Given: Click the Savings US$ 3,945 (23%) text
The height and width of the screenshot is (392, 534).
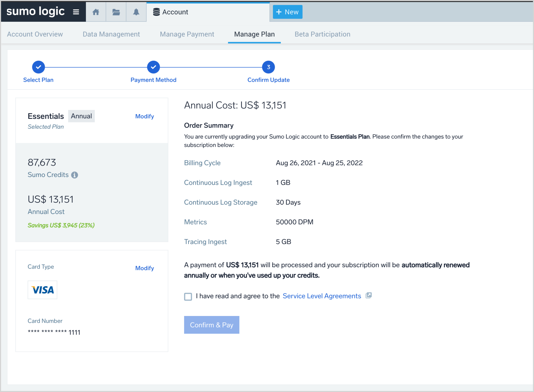Looking at the screenshot, I should point(61,225).
